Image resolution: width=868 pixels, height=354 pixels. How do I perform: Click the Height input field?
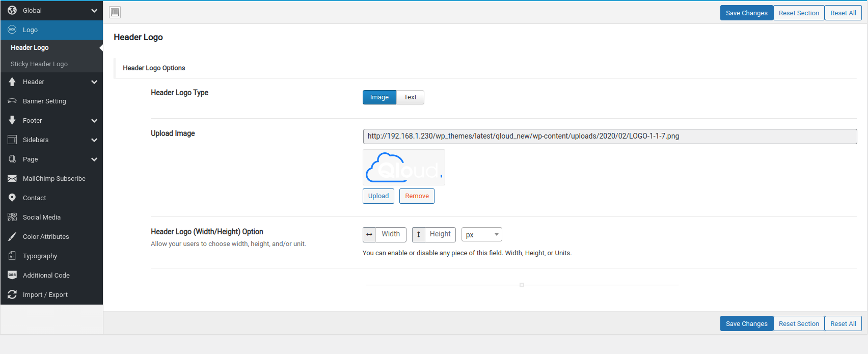pyautogui.click(x=441, y=234)
